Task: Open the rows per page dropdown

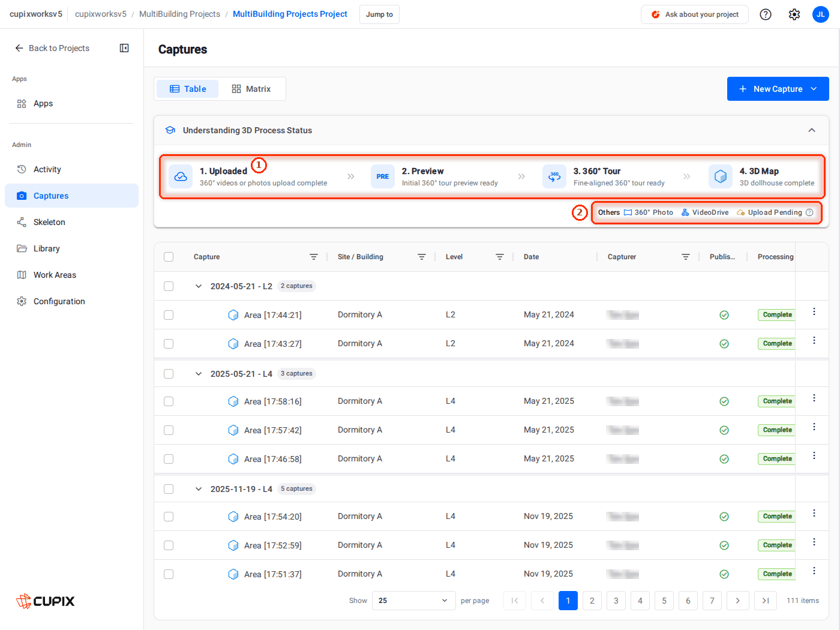Action: [413, 601]
